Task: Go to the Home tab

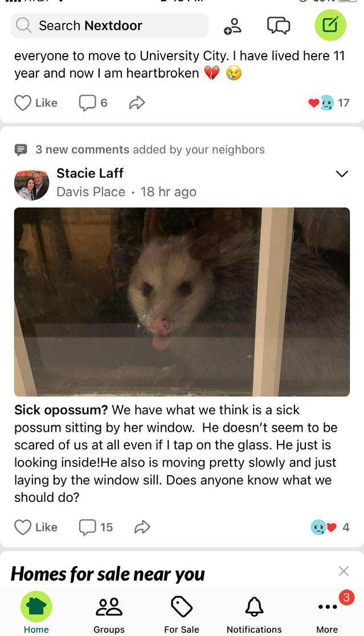Action: click(36, 613)
